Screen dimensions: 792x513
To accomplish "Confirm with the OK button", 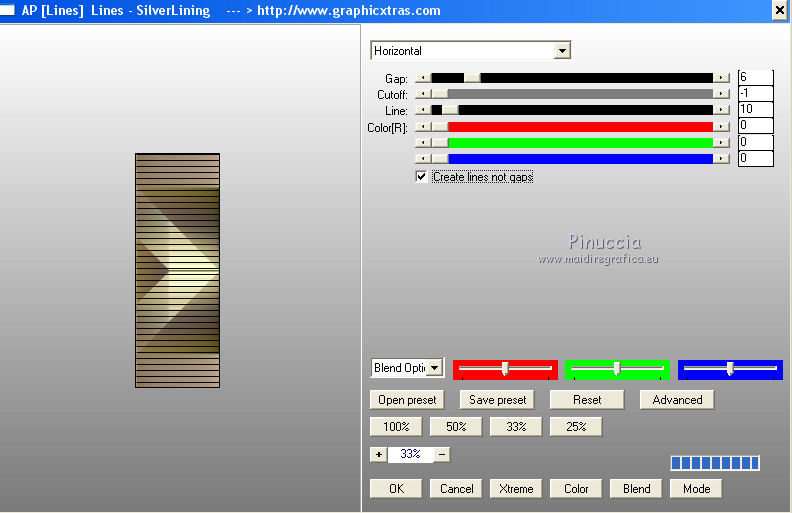I will [x=396, y=489].
